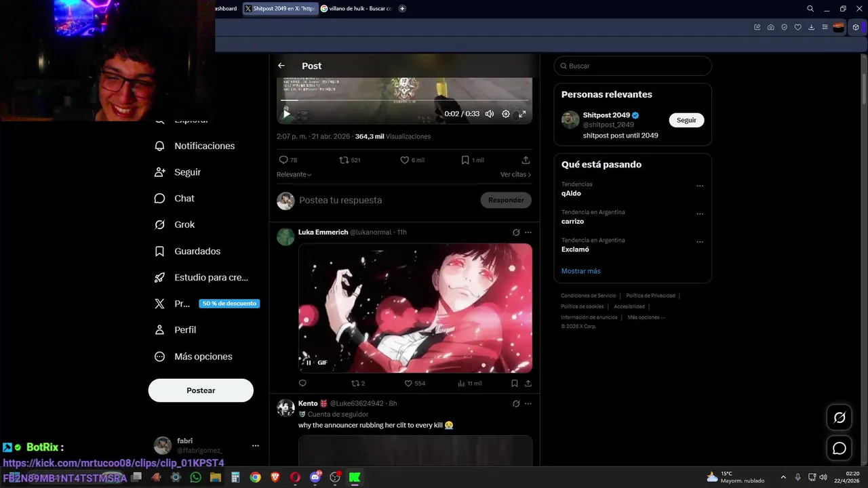Show hidden system tray icons

point(783,477)
